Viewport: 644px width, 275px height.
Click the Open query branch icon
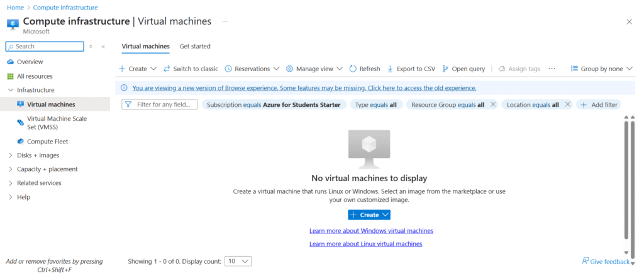pyautogui.click(x=445, y=69)
